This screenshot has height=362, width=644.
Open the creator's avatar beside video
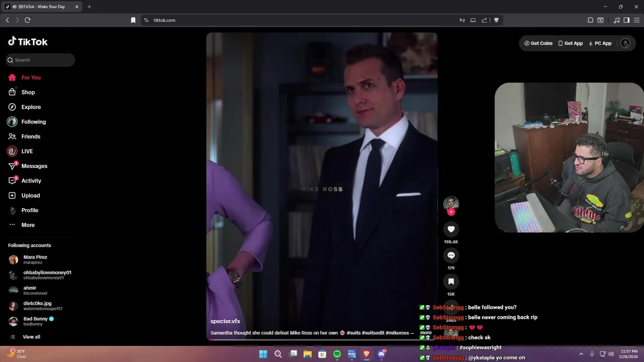click(x=451, y=203)
